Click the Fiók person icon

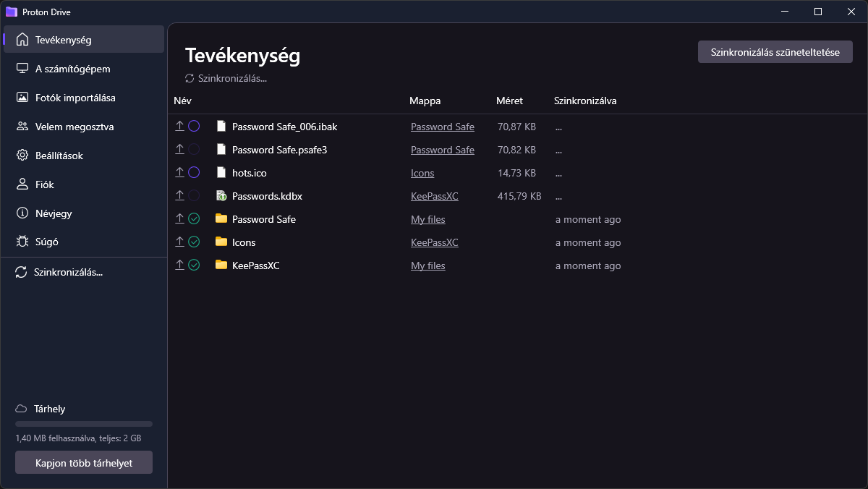[22, 184]
